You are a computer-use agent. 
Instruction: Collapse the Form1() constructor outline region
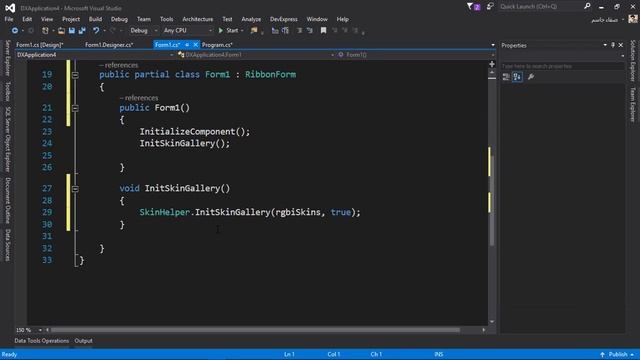[75, 108]
